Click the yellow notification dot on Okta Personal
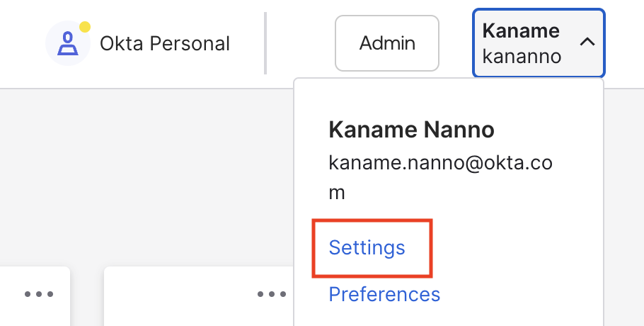Viewport: 644px width, 326px height. coord(85,28)
